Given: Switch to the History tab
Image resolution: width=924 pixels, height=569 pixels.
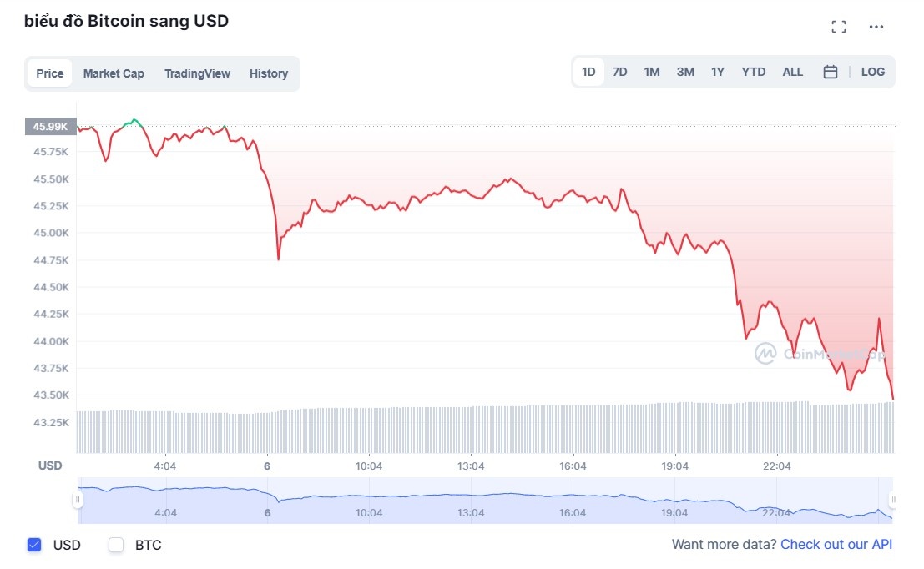Looking at the screenshot, I should coord(268,73).
